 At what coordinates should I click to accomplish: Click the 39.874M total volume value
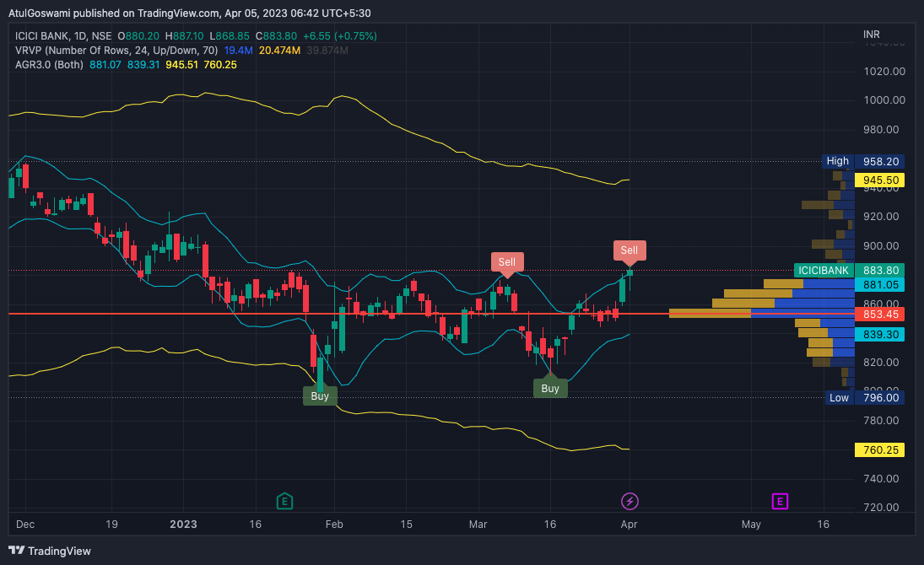point(327,51)
